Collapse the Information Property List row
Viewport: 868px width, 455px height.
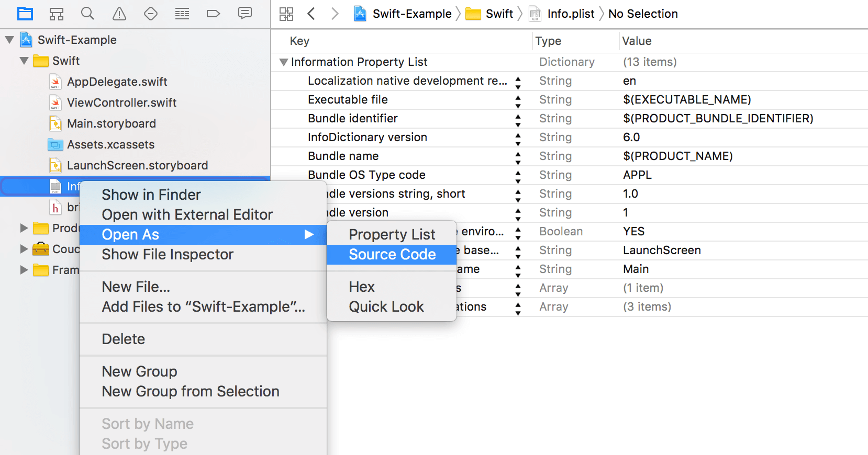tap(284, 62)
